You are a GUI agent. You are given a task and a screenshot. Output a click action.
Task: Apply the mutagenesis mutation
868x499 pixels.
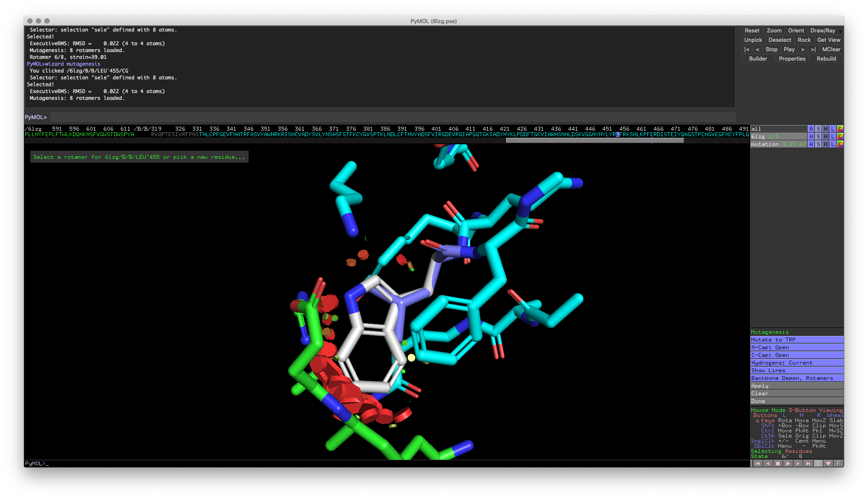pos(797,386)
